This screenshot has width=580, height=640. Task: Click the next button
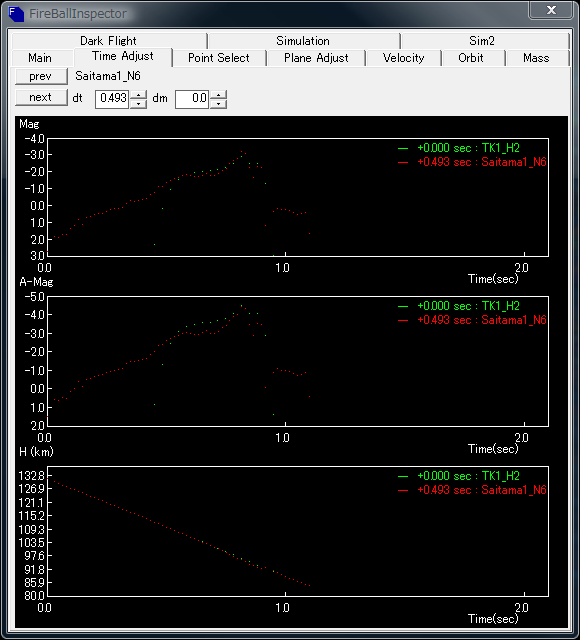(41, 98)
